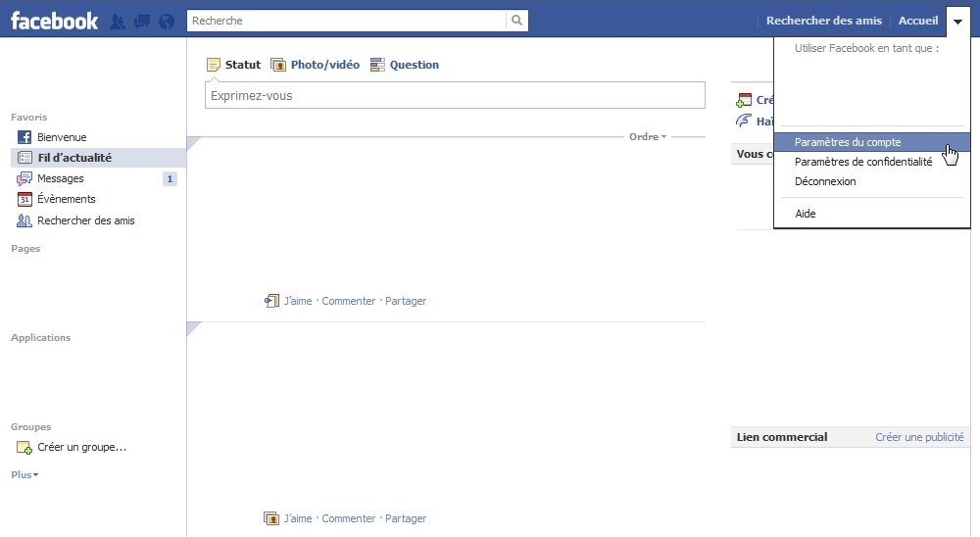Open the Ordre sort dropdown
This screenshot has width=980, height=537.
[648, 137]
